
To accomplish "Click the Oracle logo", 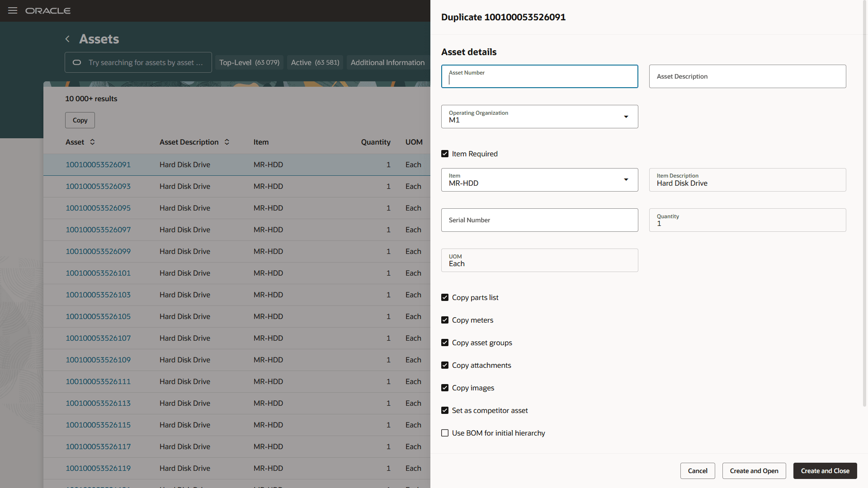I will coord(48,11).
